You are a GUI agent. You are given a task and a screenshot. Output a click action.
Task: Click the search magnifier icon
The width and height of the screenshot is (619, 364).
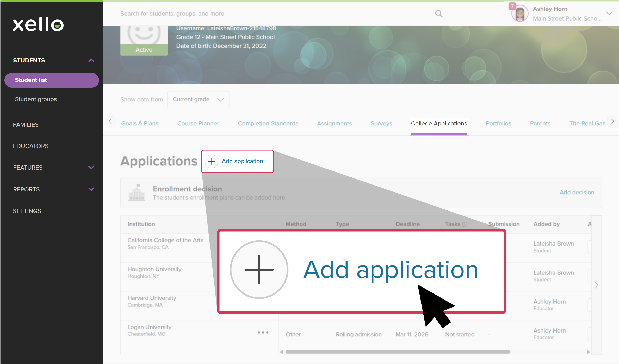[x=439, y=14]
